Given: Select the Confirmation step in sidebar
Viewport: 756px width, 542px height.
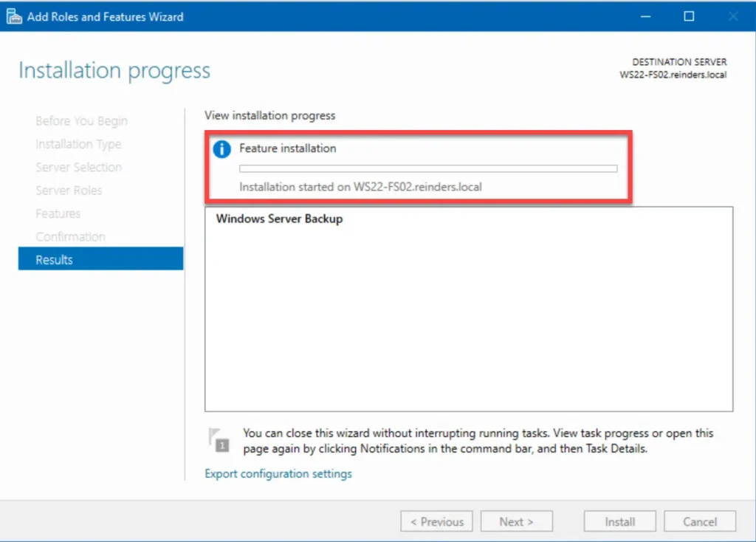Looking at the screenshot, I should [x=70, y=236].
